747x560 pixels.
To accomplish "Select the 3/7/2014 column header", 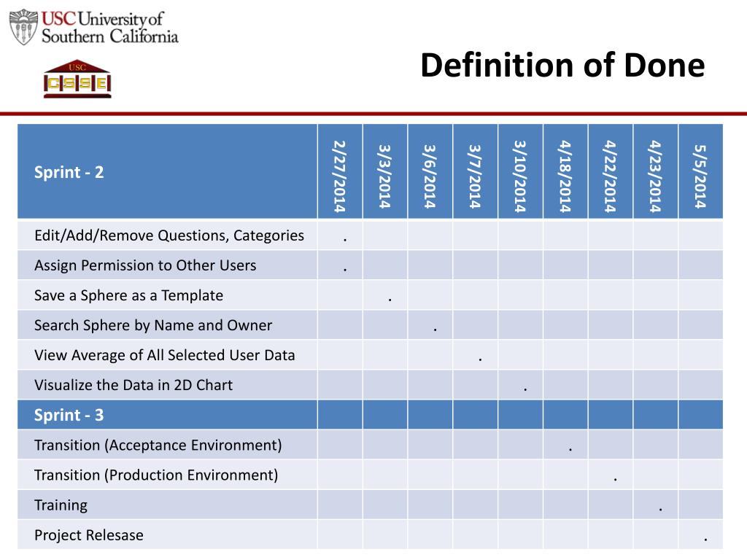I will tap(475, 171).
